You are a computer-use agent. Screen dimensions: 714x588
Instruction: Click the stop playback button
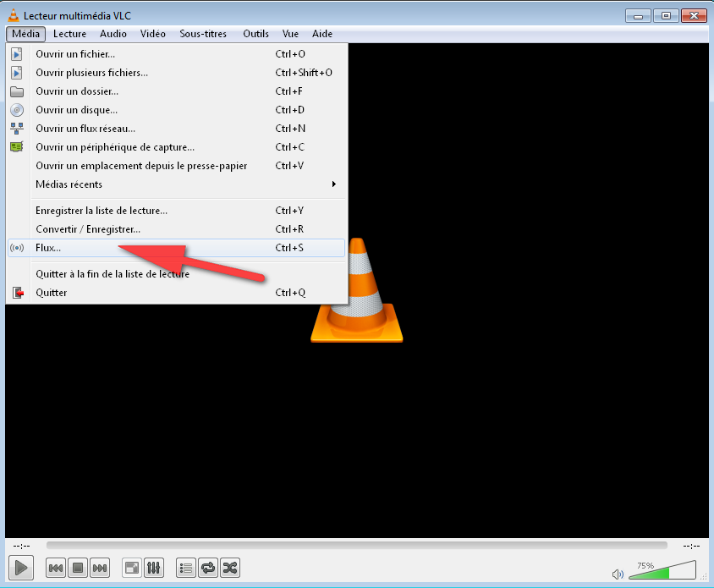(x=78, y=568)
